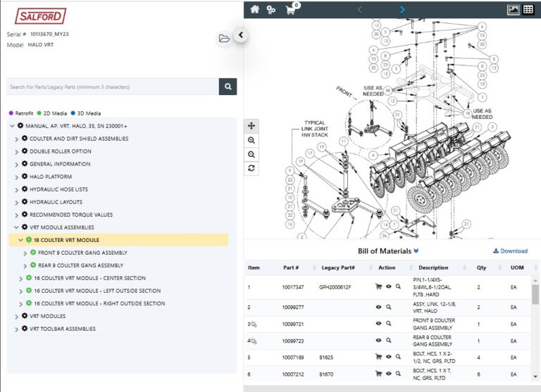Click the search magnifier button
Screen dimensions: 541x392
pos(228,87)
